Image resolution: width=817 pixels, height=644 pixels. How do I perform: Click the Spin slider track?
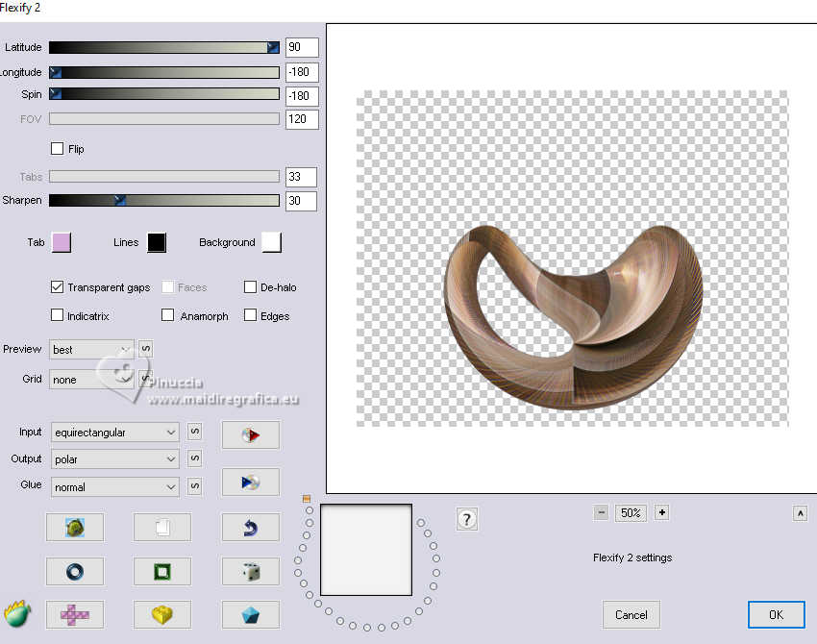point(164,94)
